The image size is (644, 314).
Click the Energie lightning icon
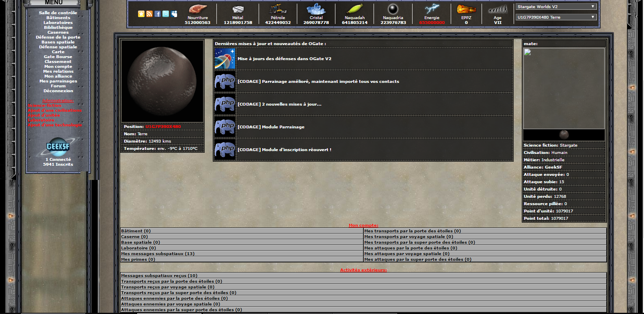[432, 9]
